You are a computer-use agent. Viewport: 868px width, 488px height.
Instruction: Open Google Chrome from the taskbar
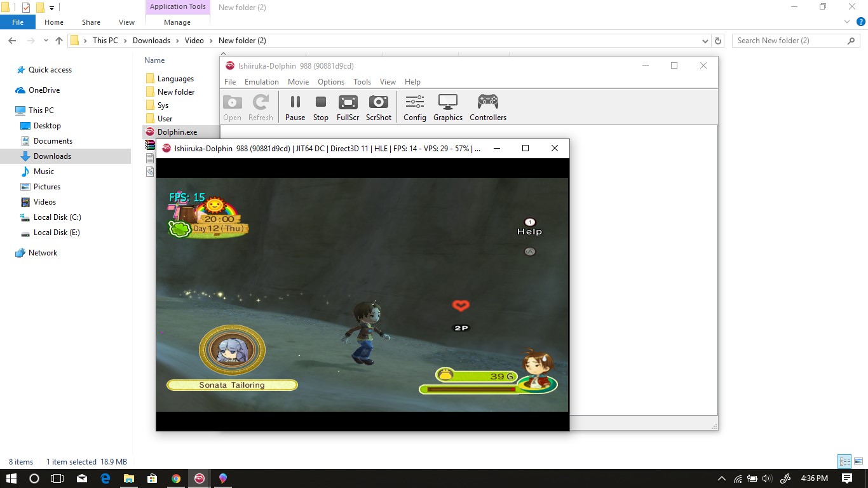click(176, 478)
